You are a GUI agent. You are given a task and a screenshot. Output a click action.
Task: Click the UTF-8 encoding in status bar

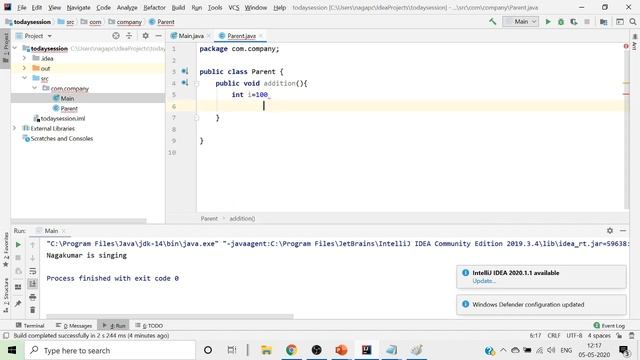click(574, 336)
